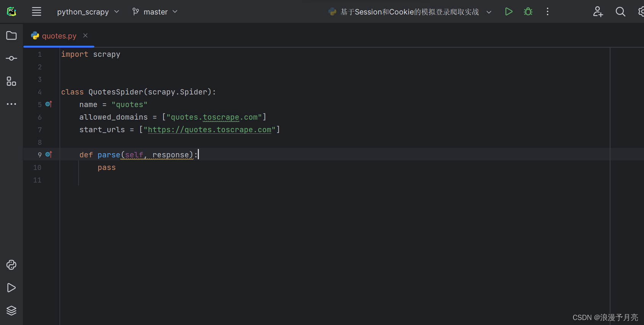
Task: Click the Python icon on quotes.py tab
Action: coord(35,36)
